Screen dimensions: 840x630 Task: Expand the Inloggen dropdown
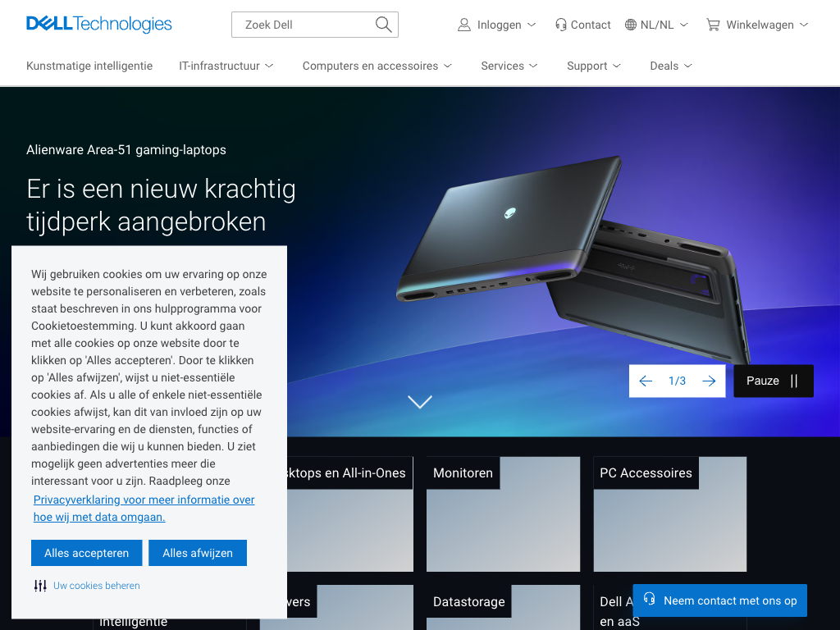[x=496, y=25]
